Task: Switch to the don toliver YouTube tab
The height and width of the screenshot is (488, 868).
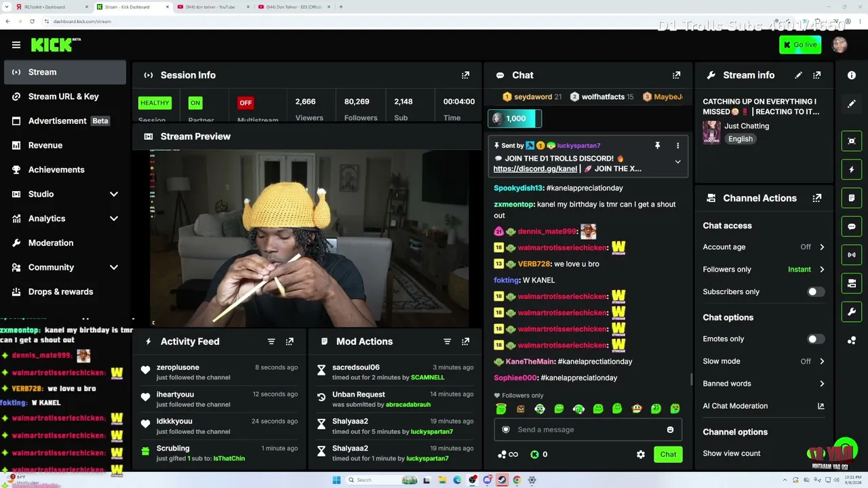Action: [213, 7]
